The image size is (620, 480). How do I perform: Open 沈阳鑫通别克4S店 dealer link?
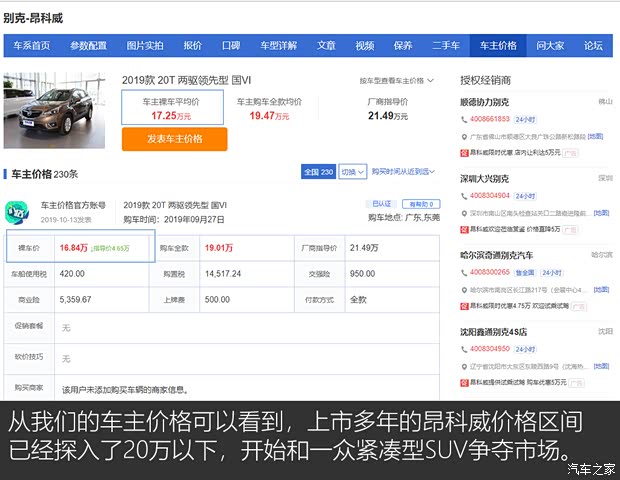(493, 332)
